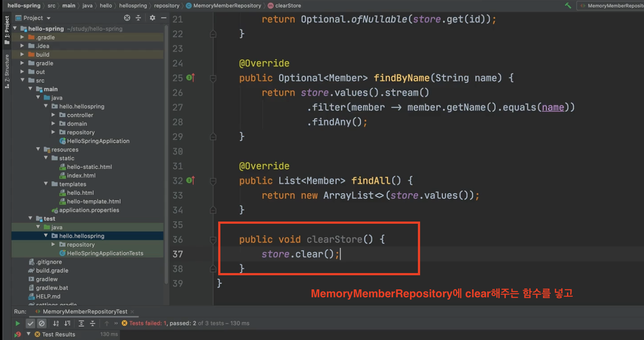
Task: Toggle show ignored tests icon
Action: click(x=41, y=323)
